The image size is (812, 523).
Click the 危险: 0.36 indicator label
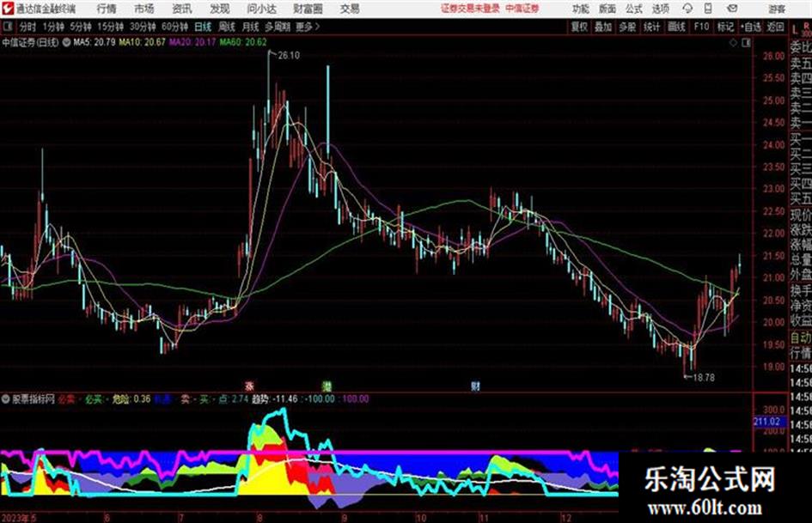131,399
